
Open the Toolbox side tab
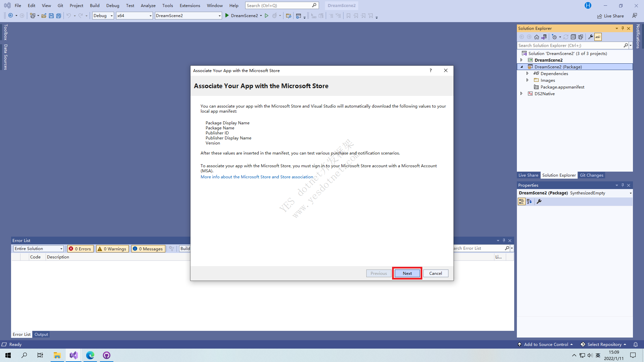click(5, 32)
